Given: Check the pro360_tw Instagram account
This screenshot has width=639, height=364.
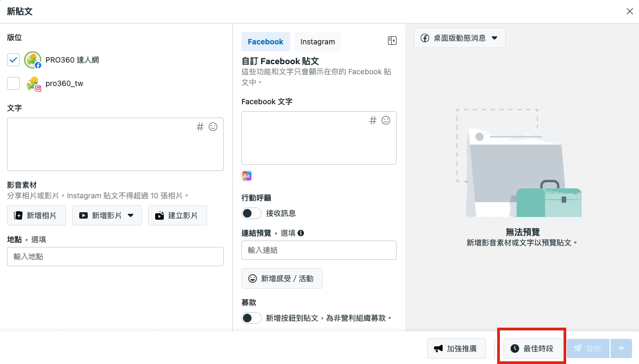Looking at the screenshot, I should [13, 83].
